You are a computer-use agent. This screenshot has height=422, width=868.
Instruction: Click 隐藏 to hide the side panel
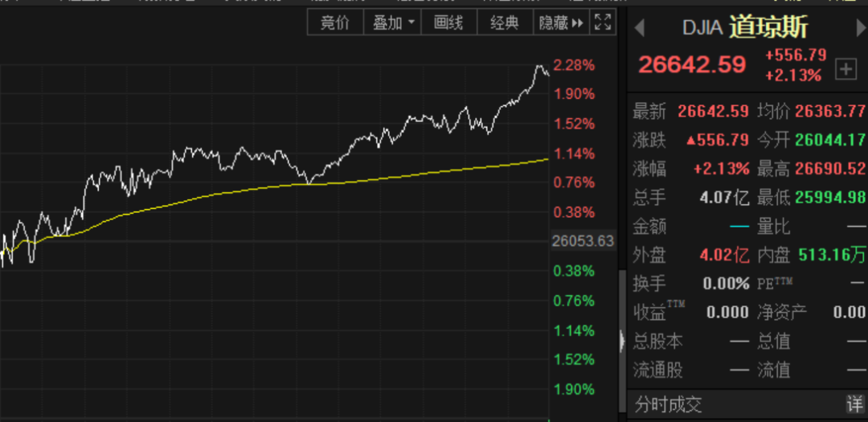(x=561, y=23)
